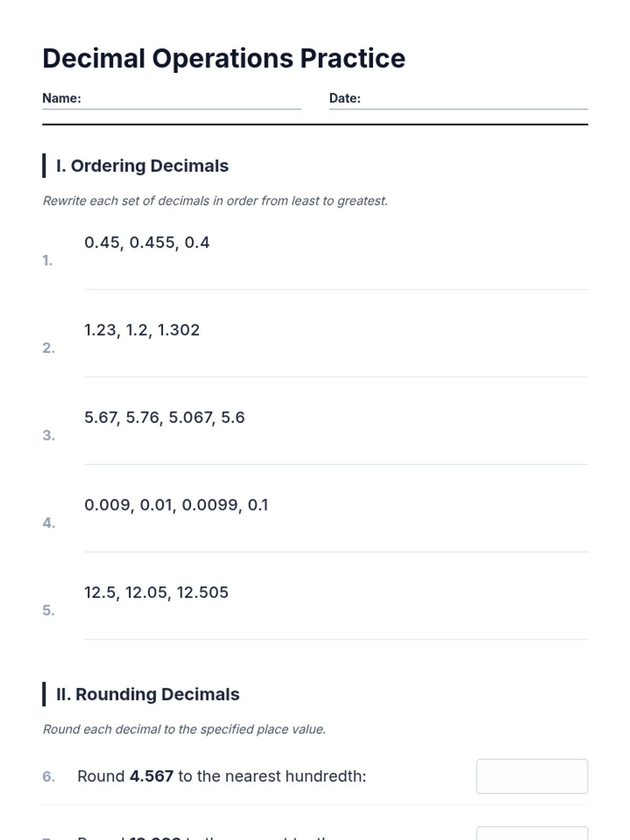Click the least to greatest instruction text

pos(215,201)
